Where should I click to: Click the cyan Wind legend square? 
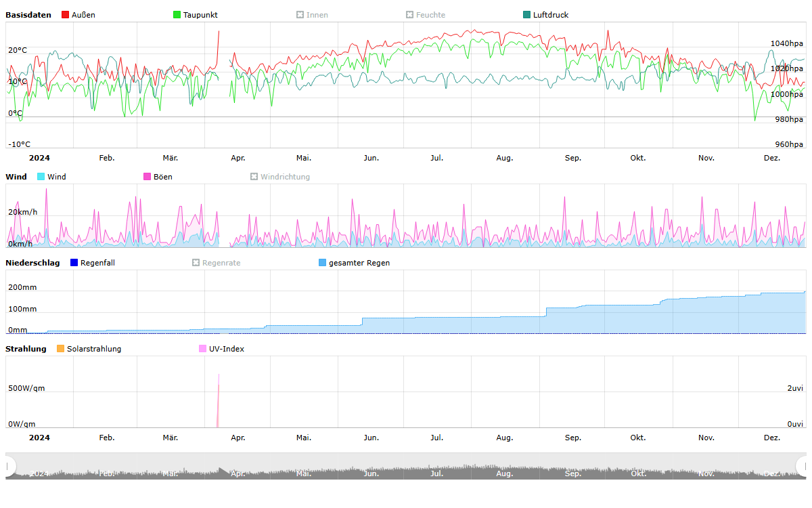41,177
